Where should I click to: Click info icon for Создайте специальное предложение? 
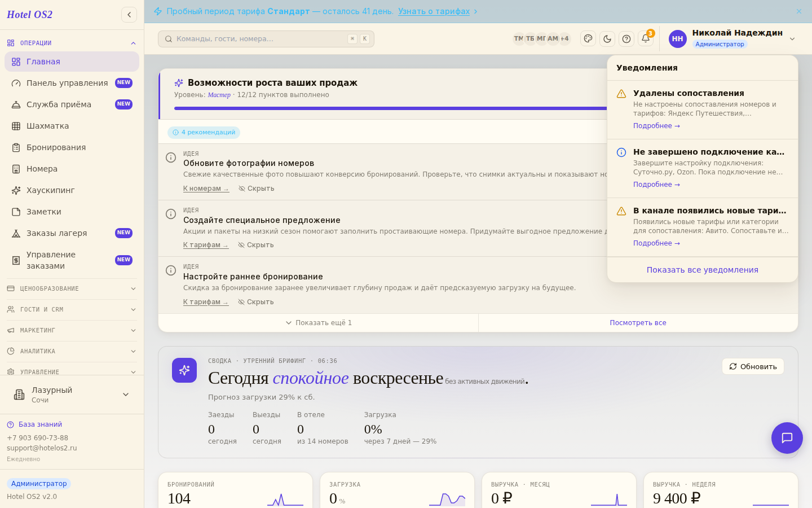(171, 214)
